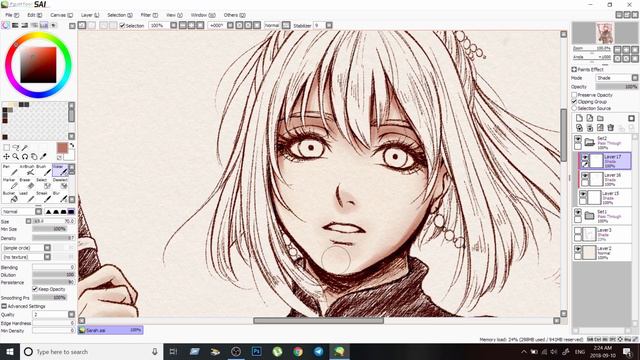Open the brush Normal mode dropdown
The width and height of the screenshot is (640, 360).
(x=22, y=211)
